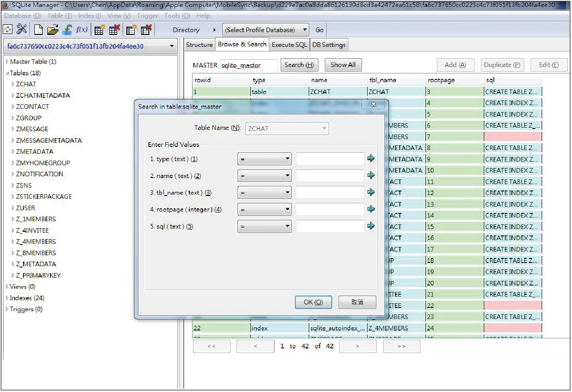572x392 pixels.
Task: Switch to the Execute SQL tab
Action: coord(289,45)
